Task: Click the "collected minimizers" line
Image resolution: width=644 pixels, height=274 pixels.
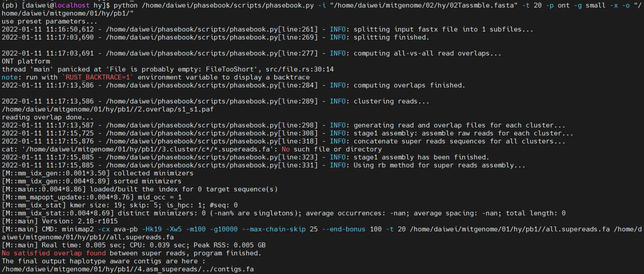Action: tap(98, 173)
